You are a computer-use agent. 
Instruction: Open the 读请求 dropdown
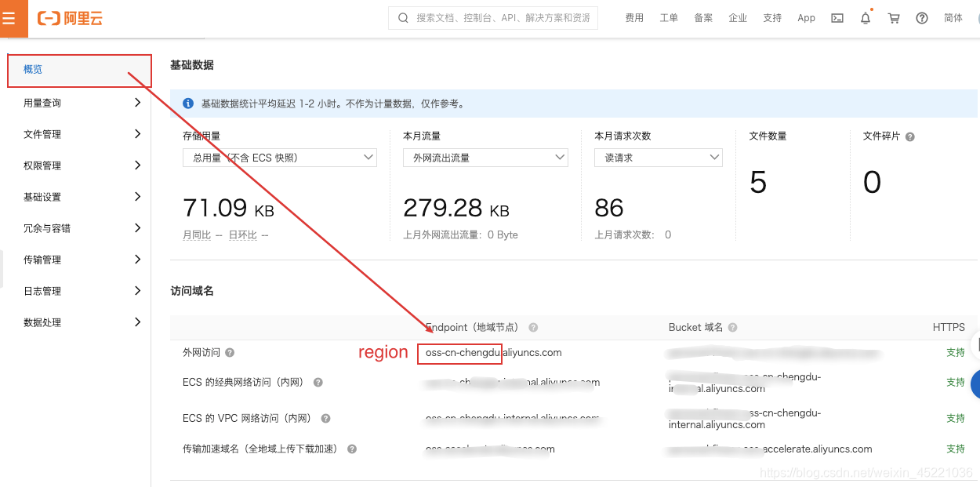click(659, 158)
